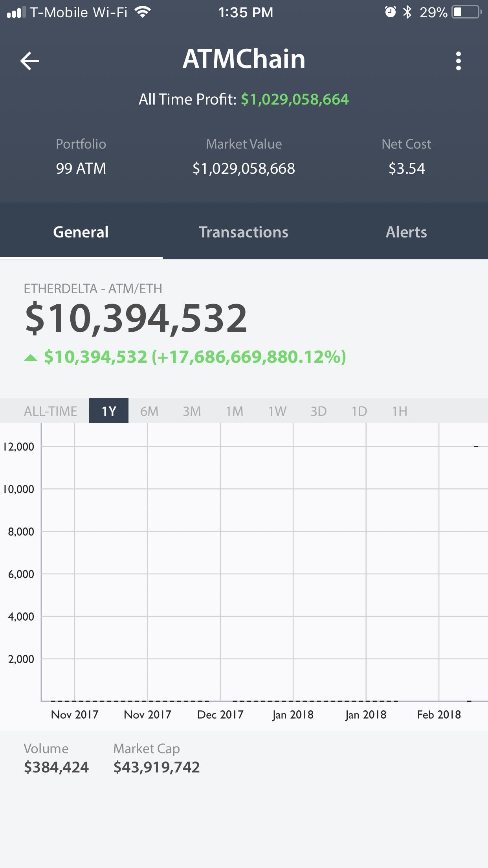The image size is (488, 868).
Task: Tap the 6,000 y-axis label
Action: click(21, 574)
